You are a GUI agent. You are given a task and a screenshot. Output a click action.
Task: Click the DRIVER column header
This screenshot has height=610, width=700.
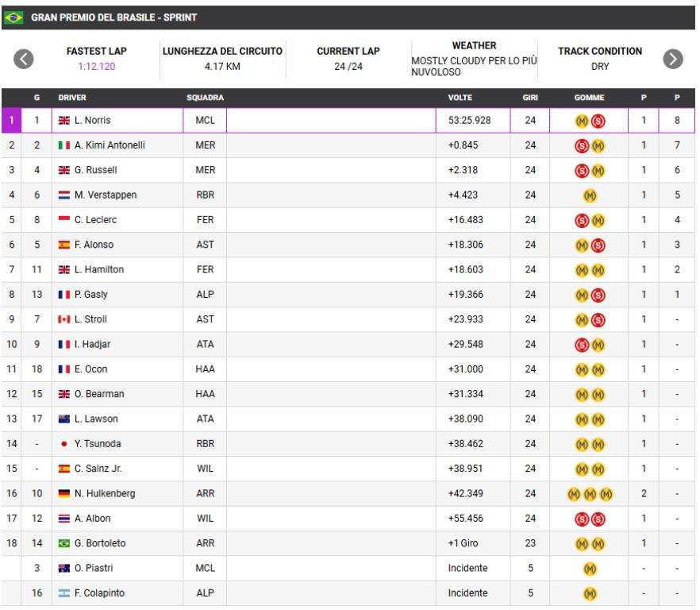[72, 98]
